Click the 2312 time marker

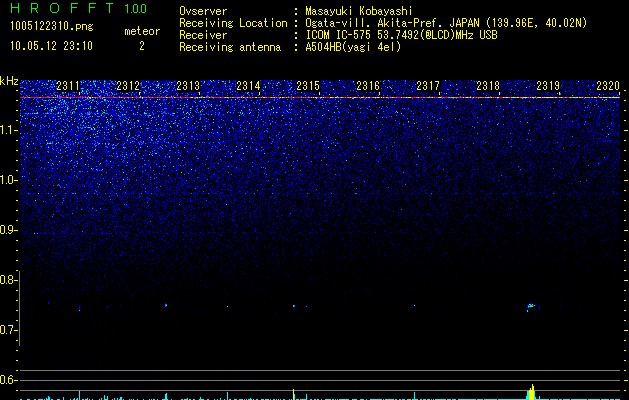point(128,86)
